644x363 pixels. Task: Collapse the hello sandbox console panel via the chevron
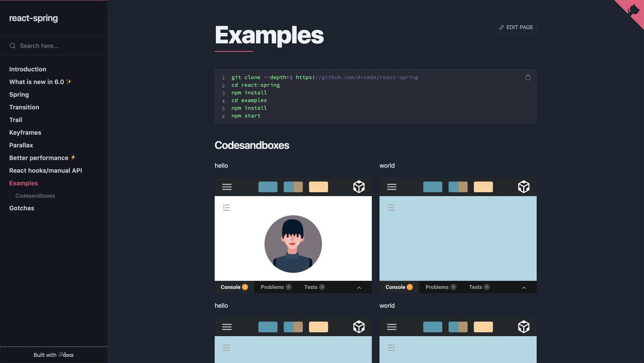point(359,287)
